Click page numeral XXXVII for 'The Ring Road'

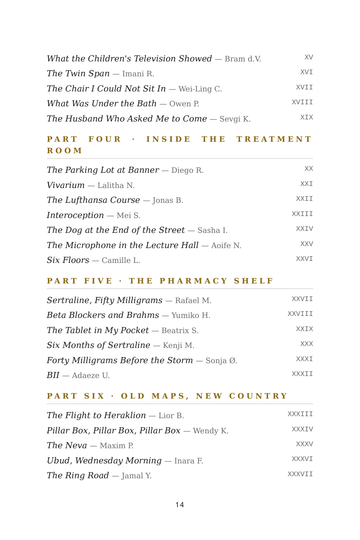[300, 474]
